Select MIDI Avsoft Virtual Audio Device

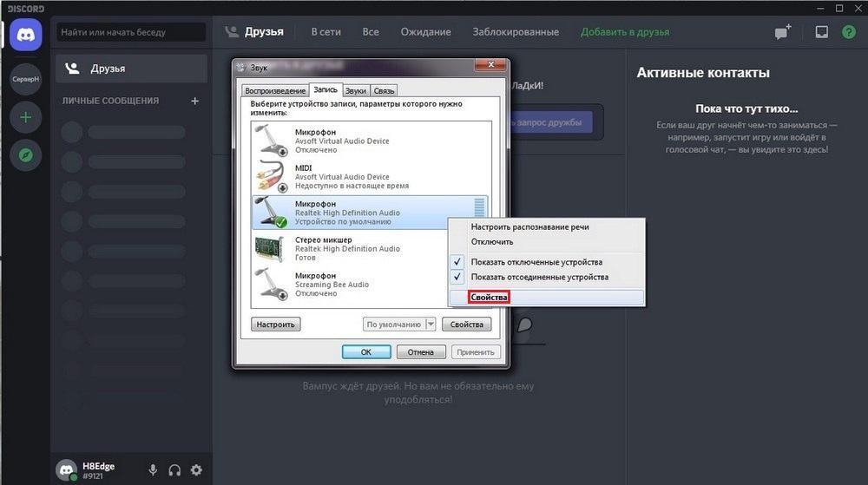(371, 177)
